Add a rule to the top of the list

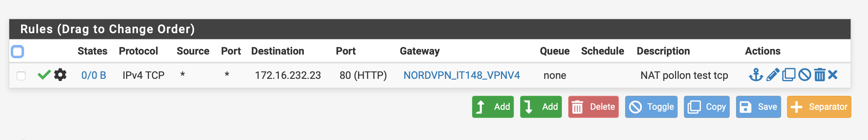(493, 107)
